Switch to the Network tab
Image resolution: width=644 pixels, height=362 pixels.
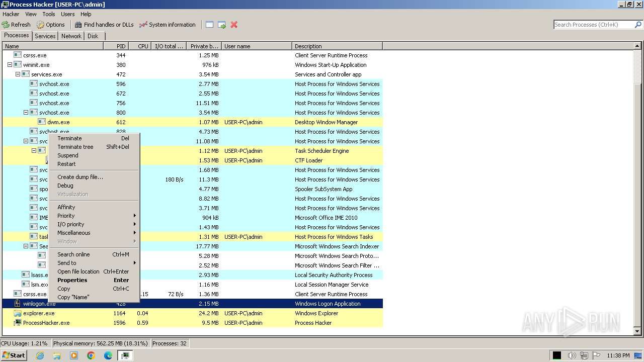[x=71, y=36]
